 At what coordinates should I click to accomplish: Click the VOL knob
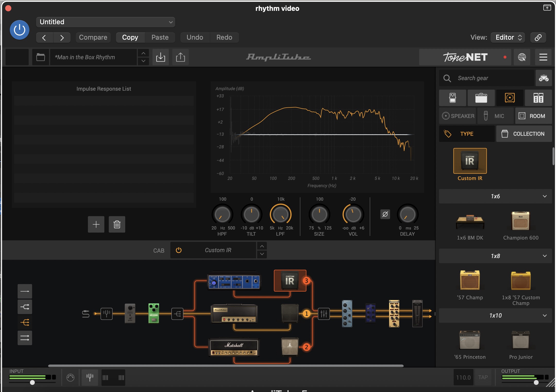point(353,214)
